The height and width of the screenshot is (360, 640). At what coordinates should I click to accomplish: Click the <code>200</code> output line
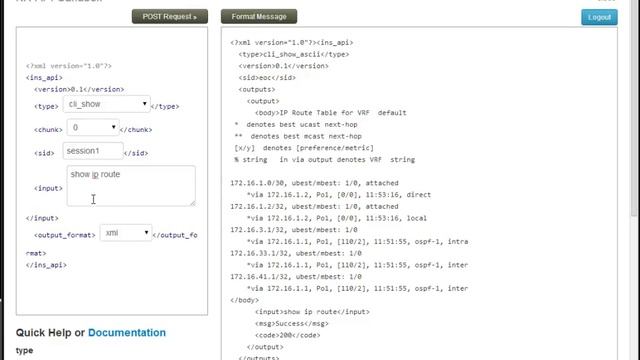(x=288, y=336)
